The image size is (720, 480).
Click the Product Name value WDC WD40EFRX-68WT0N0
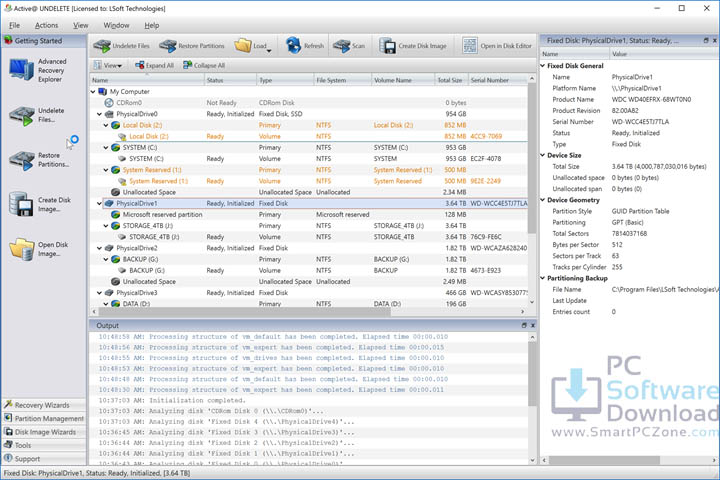[651, 99]
